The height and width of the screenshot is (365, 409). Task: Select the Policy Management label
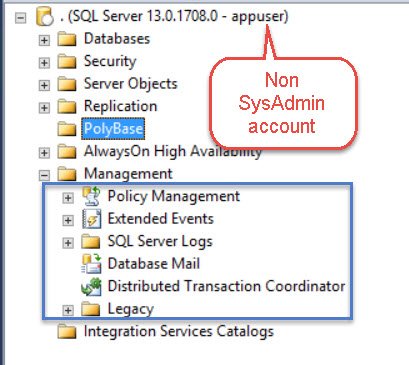click(x=174, y=196)
